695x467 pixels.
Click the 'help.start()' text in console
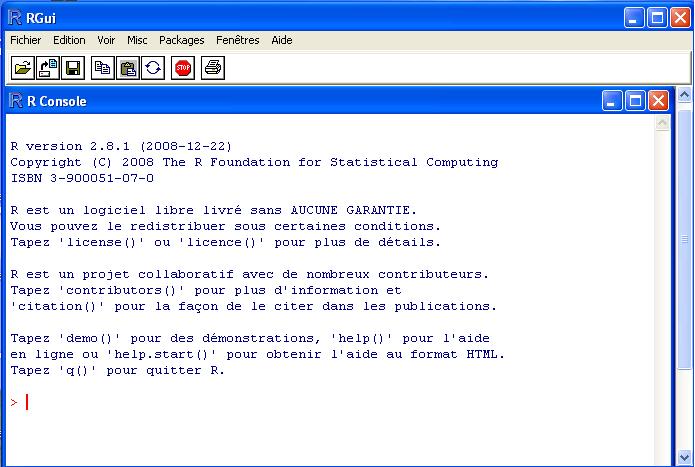click(161, 354)
